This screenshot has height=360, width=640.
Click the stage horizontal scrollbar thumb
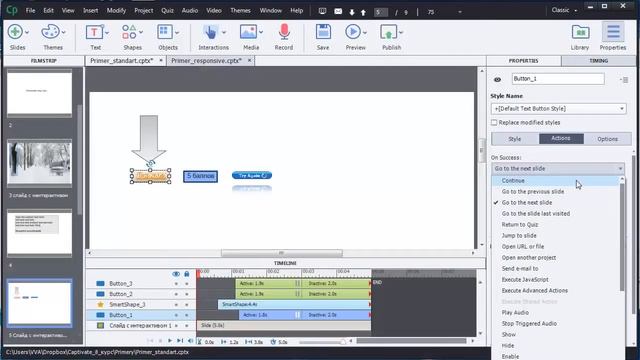tap(282, 253)
